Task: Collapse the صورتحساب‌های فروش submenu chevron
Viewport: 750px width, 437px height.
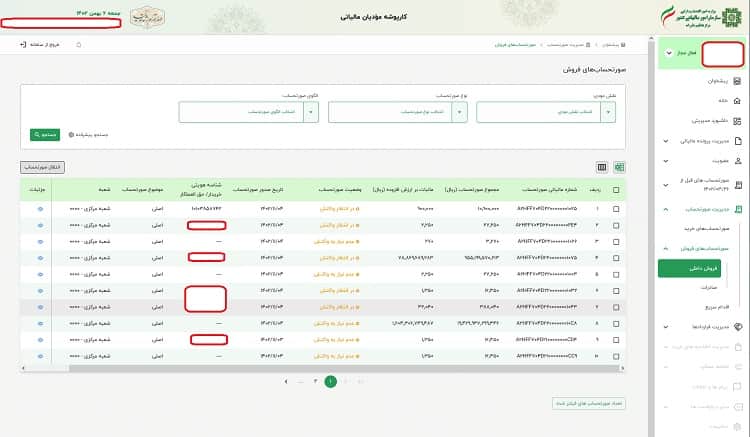Action: [666, 249]
